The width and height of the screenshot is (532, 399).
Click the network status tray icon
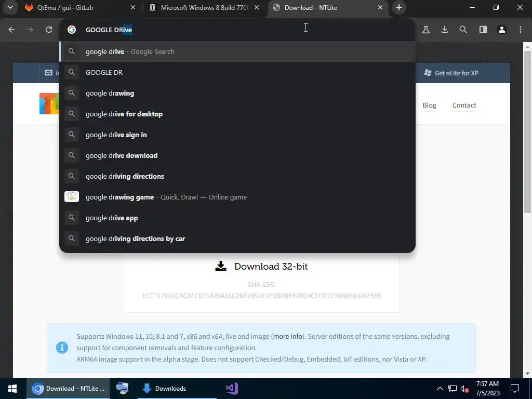[x=453, y=389]
